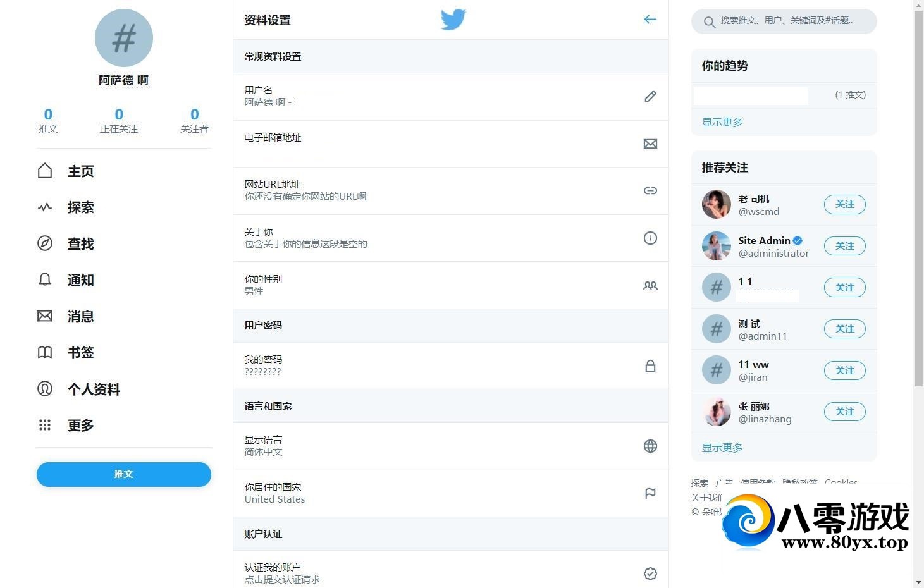
Task: Follow 老 司机 with 关注 button
Action: [845, 204]
